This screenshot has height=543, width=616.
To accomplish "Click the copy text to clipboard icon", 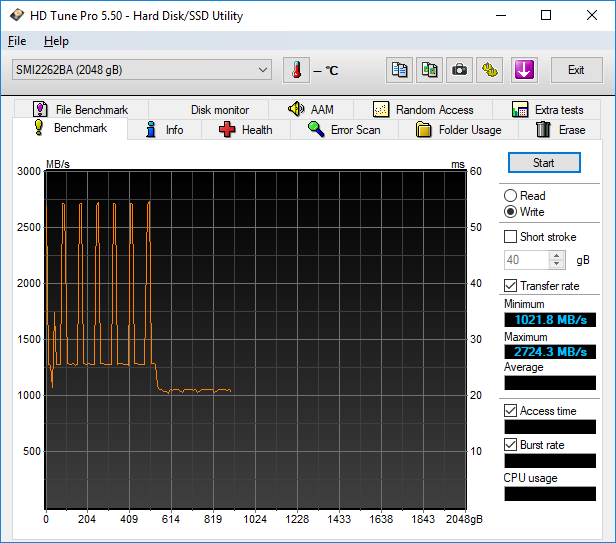I will click(x=400, y=70).
